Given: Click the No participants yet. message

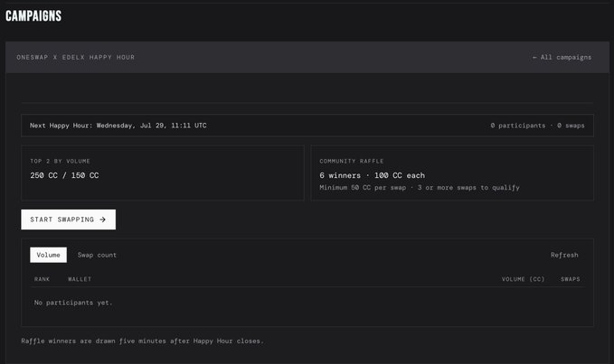Looking at the screenshot, I should (73, 303).
